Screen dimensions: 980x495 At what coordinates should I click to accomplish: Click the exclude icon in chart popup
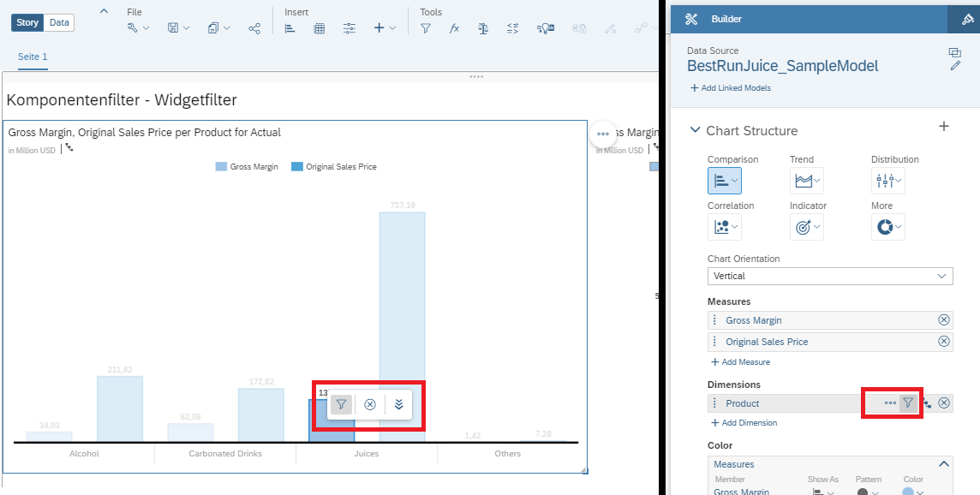[x=370, y=404]
